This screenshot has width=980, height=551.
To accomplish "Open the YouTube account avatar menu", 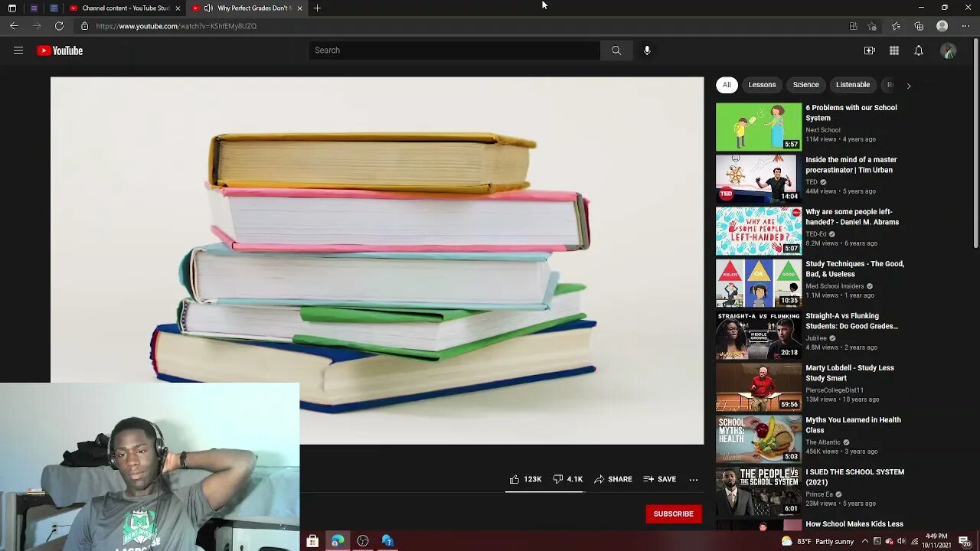I will [x=949, y=51].
